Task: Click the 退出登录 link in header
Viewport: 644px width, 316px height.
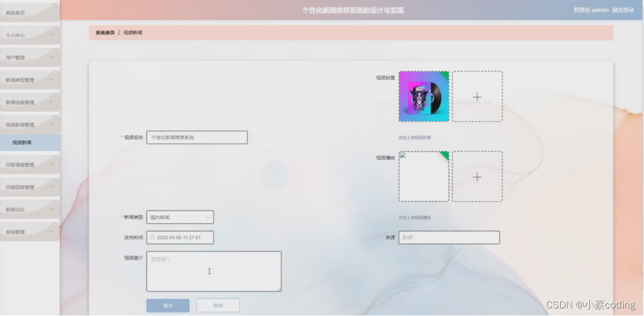Action: coord(623,10)
